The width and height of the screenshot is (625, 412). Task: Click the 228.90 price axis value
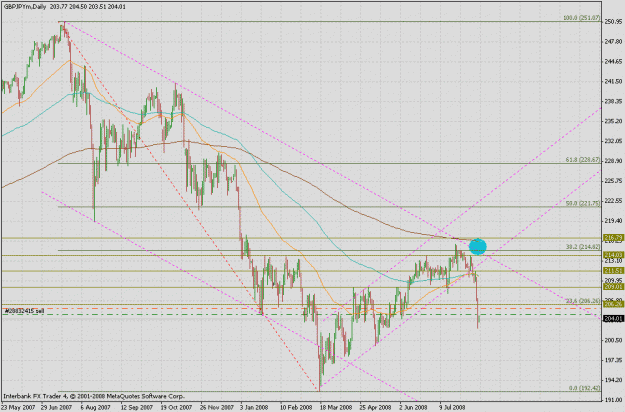613,161
